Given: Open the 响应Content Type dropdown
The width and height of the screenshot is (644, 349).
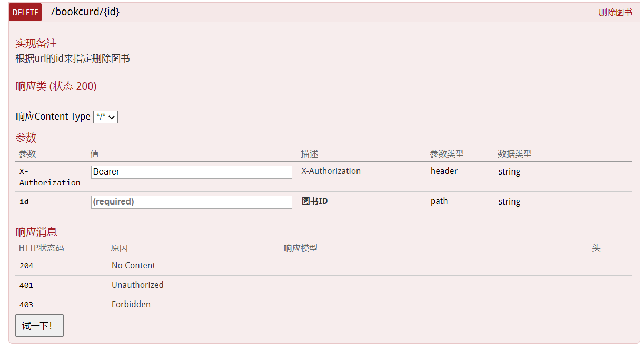Looking at the screenshot, I should click(105, 117).
